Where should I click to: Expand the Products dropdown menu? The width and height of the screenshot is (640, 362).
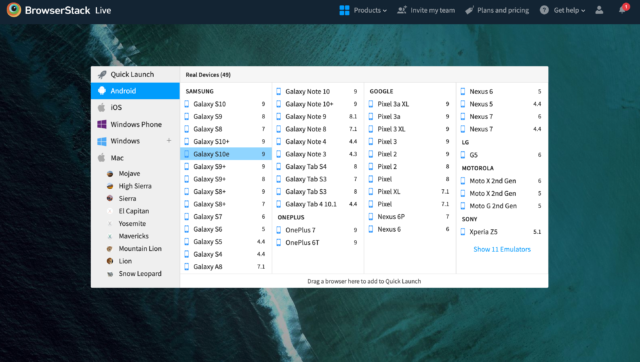(363, 10)
